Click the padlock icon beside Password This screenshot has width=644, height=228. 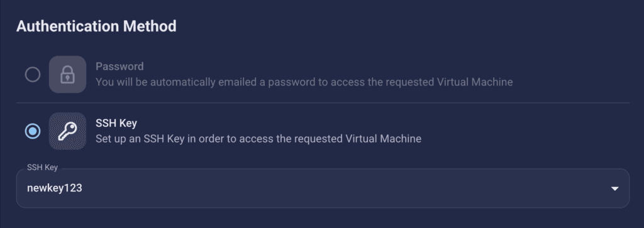click(67, 74)
